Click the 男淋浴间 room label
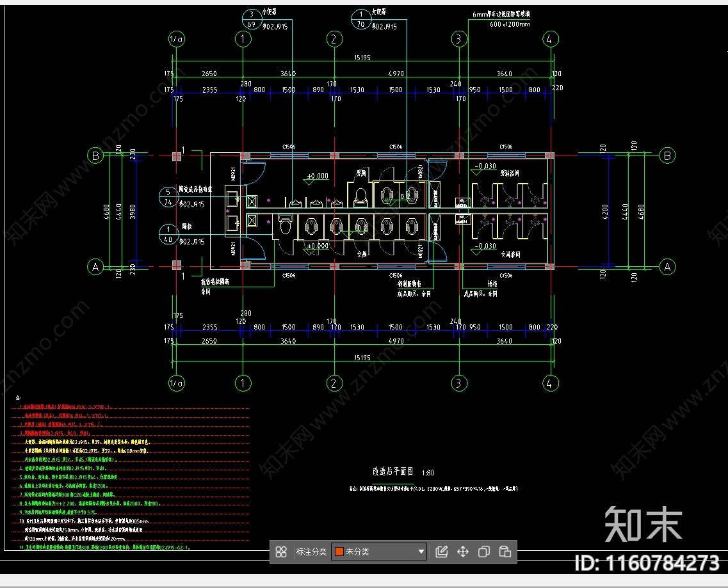This screenshot has width=728, height=588. coord(510,173)
